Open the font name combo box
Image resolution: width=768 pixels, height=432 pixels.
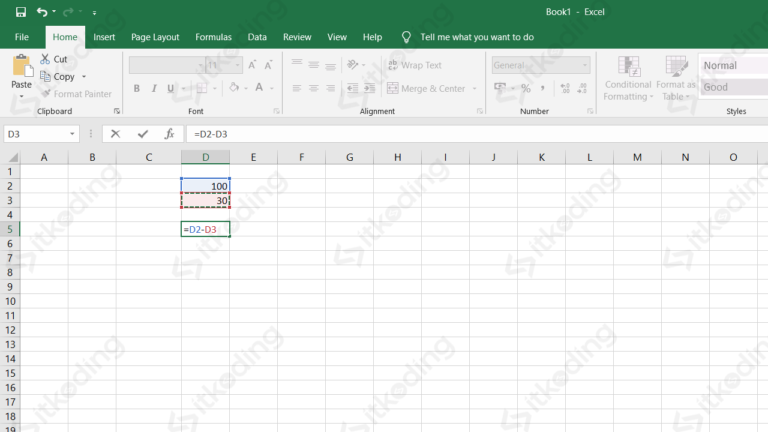click(167, 65)
